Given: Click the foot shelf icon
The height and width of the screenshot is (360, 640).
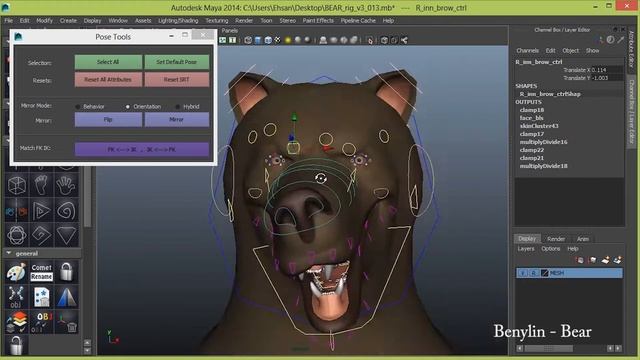Looking at the screenshot, I should tap(42, 186).
